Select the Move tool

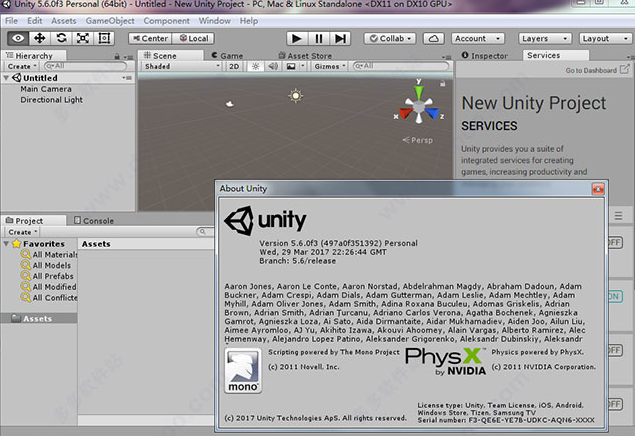pos(39,38)
